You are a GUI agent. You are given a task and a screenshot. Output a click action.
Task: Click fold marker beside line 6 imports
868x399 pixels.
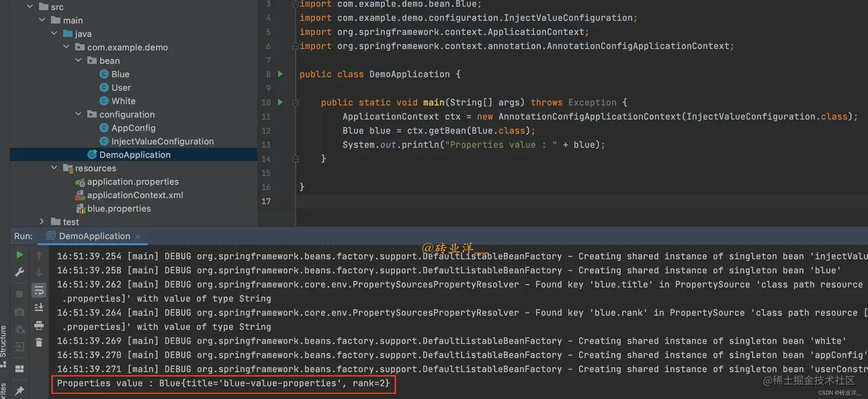[295, 46]
